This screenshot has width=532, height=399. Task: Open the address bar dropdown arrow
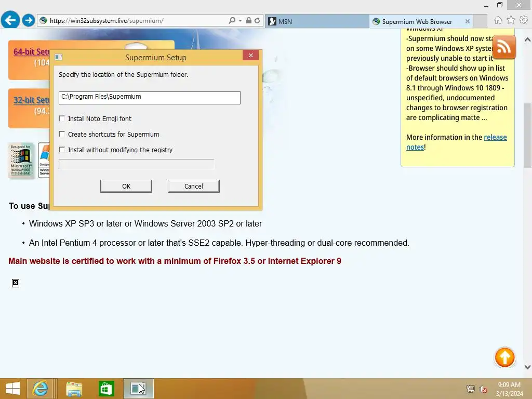tap(240, 21)
